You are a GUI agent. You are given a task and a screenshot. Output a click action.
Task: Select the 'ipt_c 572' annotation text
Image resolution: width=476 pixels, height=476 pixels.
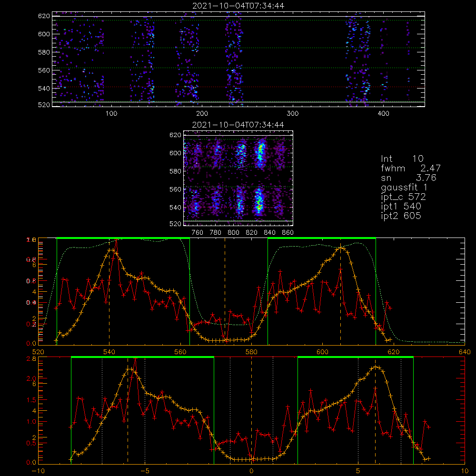[404, 197]
